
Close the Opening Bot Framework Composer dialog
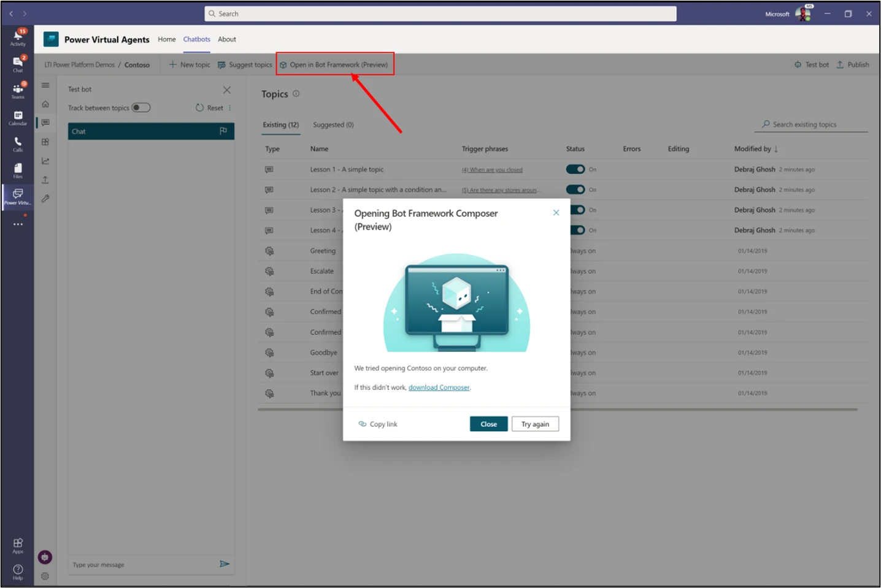click(556, 213)
